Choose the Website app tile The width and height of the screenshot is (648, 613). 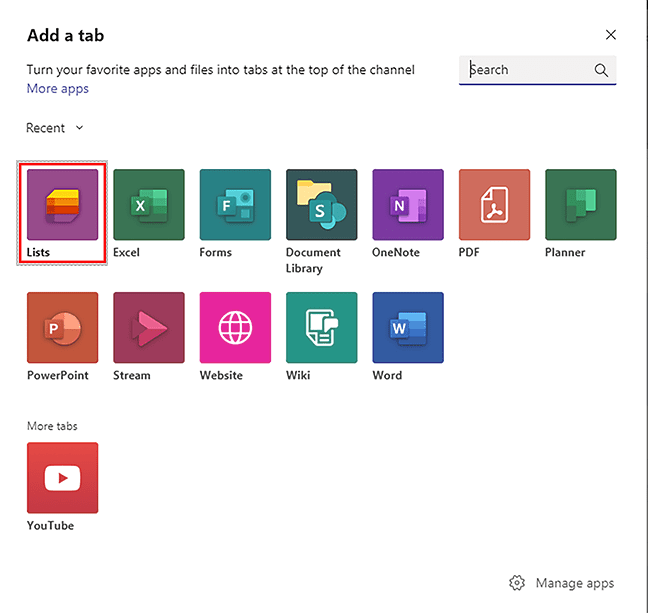tap(235, 328)
